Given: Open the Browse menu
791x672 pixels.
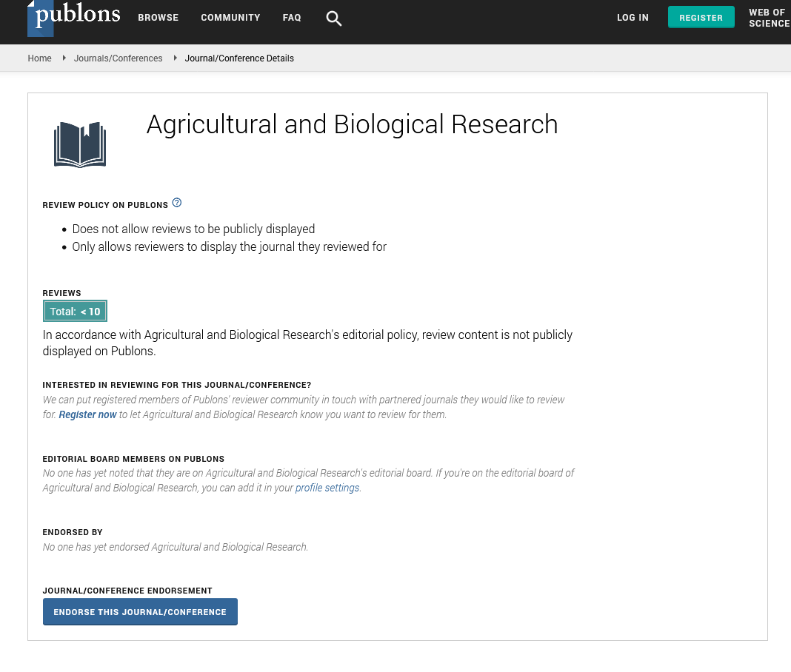Looking at the screenshot, I should (x=158, y=18).
